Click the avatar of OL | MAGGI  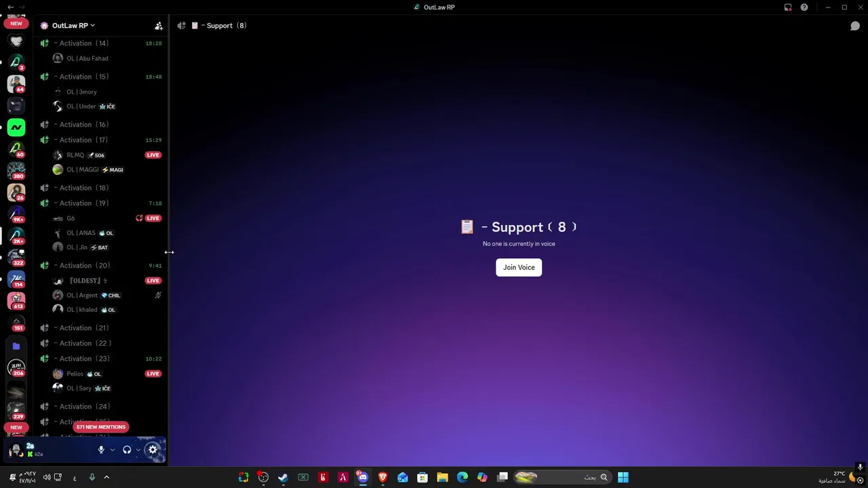pyautogui.click(x=58, y=169)
